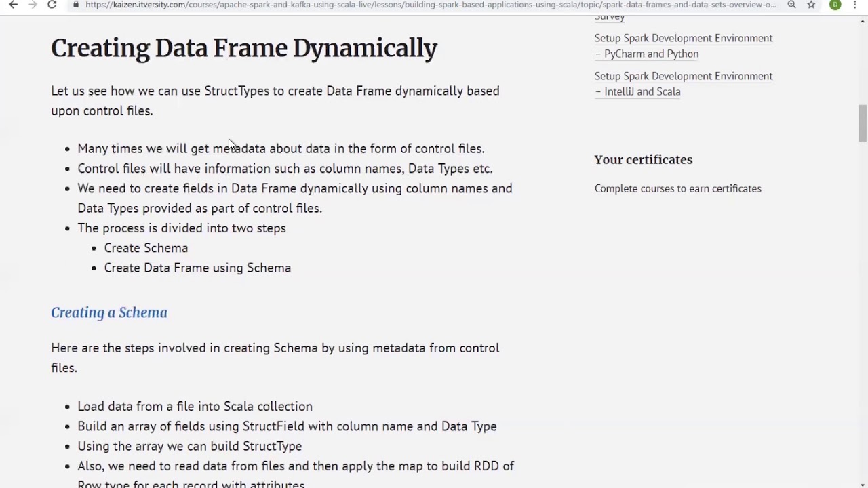Click the intro sentence 'Let us see how we can use StructTypes'
Screen dimensions: 868x488
pyautogui.click(x=275, y=100)
